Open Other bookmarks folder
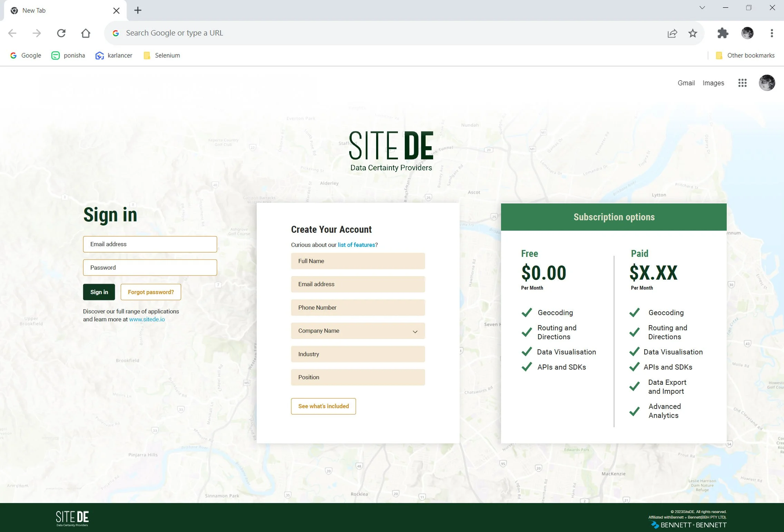Viewport: 784px width, 532px height. click(745, 56)
